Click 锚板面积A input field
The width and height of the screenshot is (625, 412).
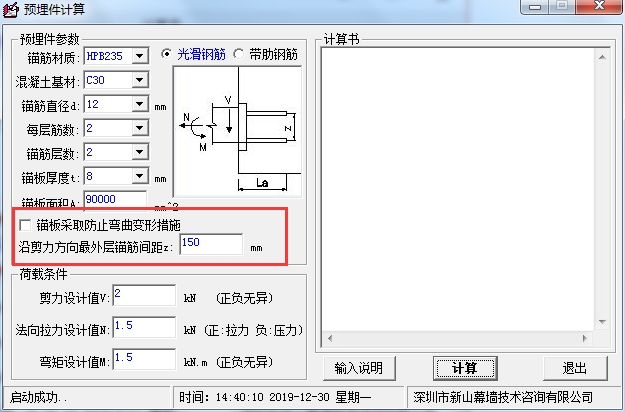point(115,200)
